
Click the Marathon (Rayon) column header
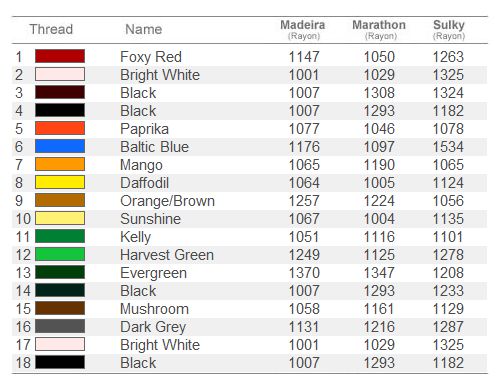point(379,29)
